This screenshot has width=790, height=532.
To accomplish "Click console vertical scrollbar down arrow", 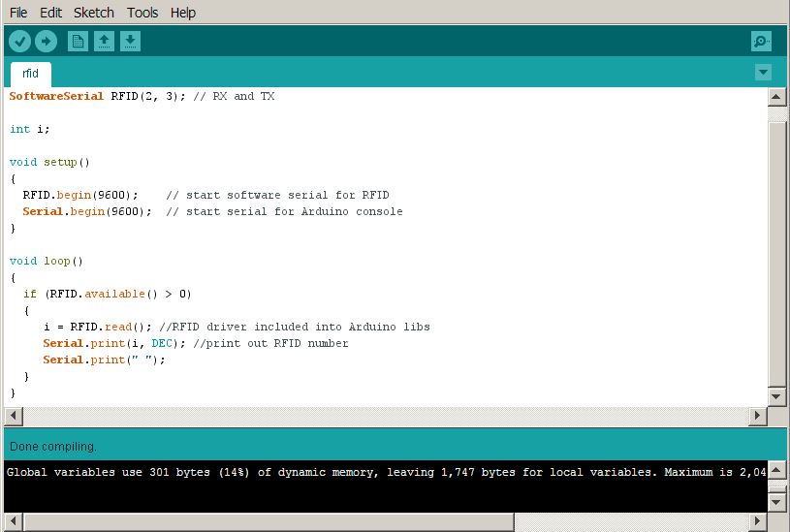I will click(x=775, y=502).
